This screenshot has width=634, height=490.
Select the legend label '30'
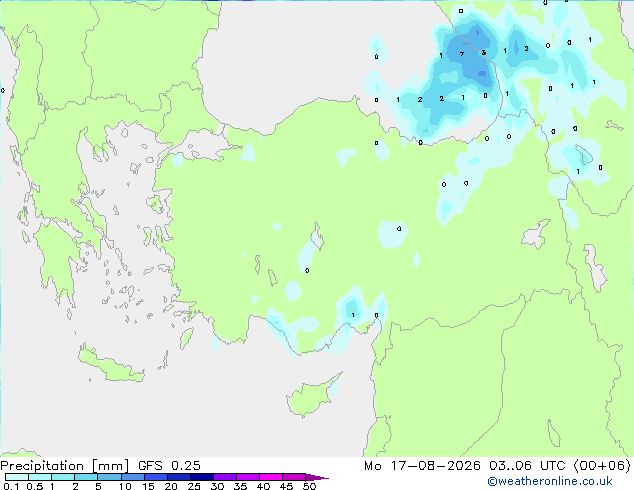coord(217,486)
